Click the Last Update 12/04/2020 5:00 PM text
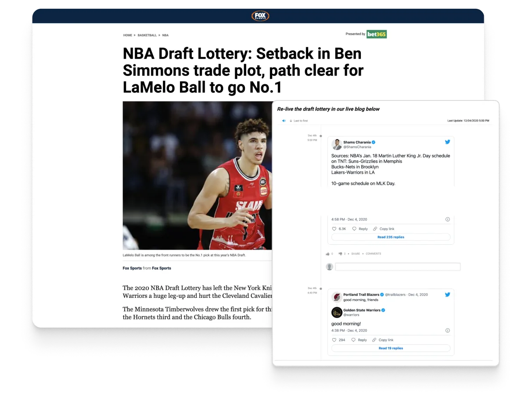This screenshot has width=532, height=393. pyautogui.click(x=468, y=121)
